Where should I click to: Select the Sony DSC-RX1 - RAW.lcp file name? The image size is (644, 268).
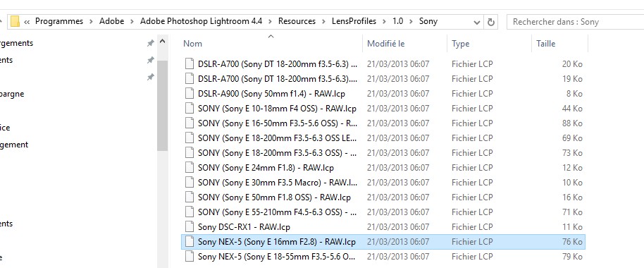(244, 227)
